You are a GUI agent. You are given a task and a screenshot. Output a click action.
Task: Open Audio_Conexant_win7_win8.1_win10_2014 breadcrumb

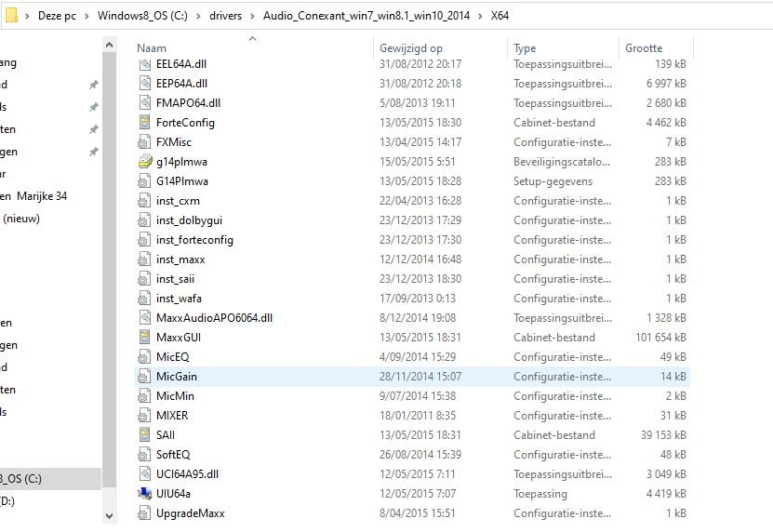[367, 16]
